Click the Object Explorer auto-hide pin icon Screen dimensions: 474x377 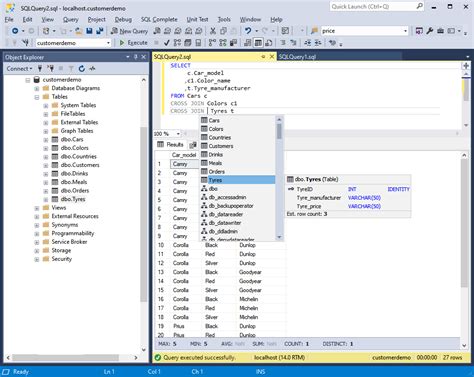pos(136,57)
